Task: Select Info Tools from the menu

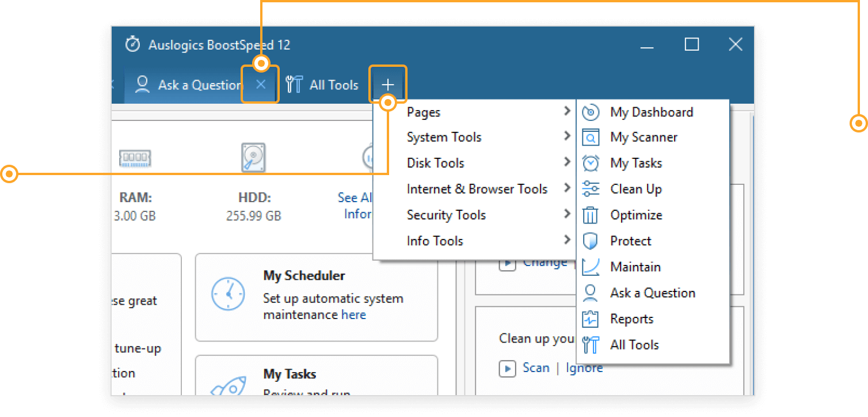Action: (x=435, y=241)
